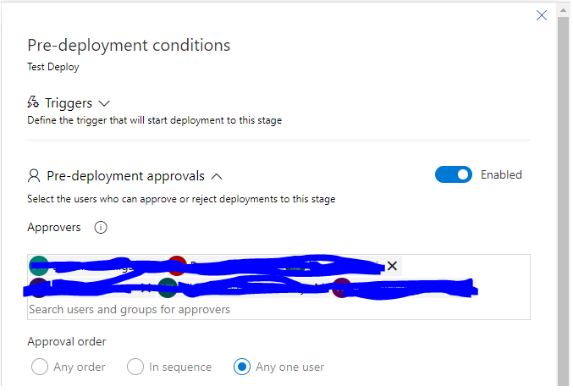The image size is (573, 392).
Task: Click the Triggers lightning icon
Action: [x=34, y=103]
